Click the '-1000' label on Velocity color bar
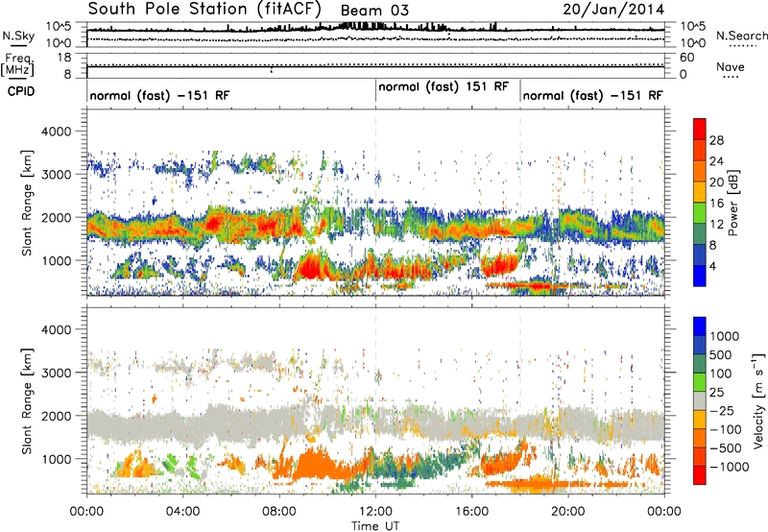The image size is (768, 532). point(730,467)
